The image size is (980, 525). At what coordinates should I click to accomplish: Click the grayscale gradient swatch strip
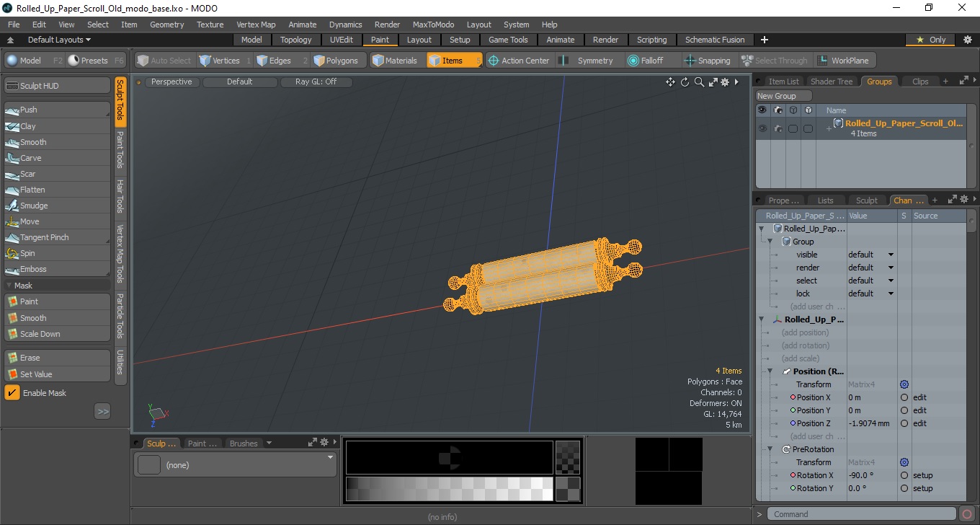tap(450, 489)
